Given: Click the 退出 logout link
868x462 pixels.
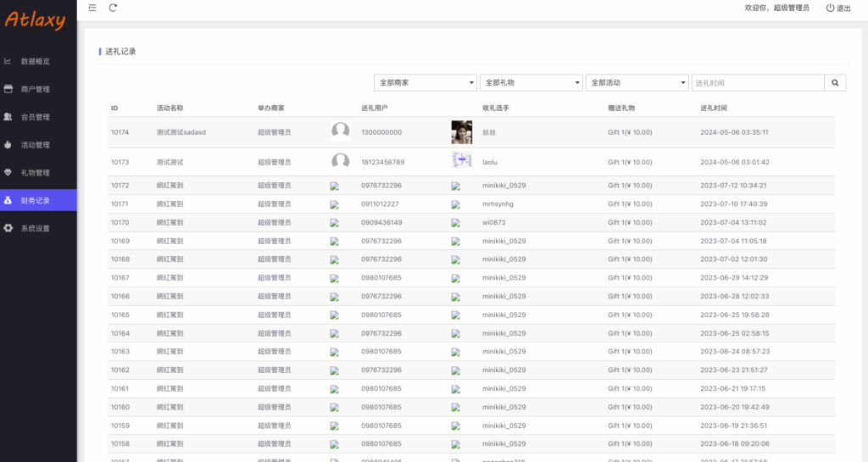Looking at the screenshot, I should pyautogui.click(x=843, y=8).
